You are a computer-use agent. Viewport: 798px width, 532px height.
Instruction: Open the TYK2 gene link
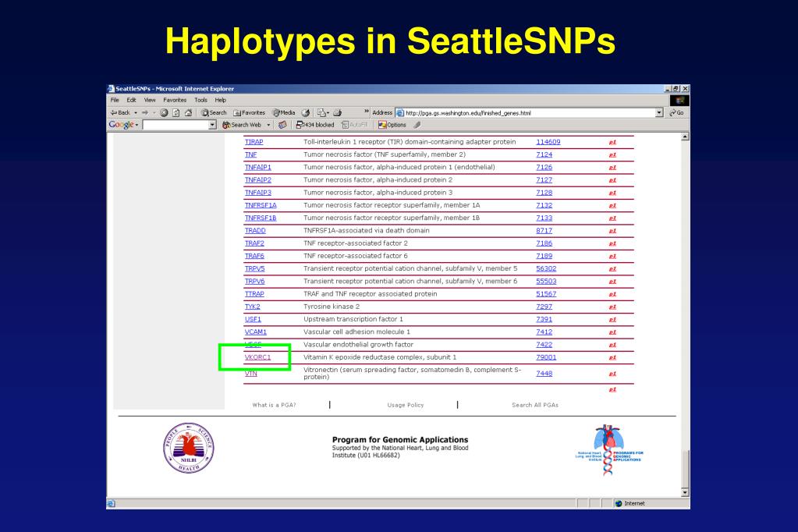pyautogui.click(x=253, y=307)
